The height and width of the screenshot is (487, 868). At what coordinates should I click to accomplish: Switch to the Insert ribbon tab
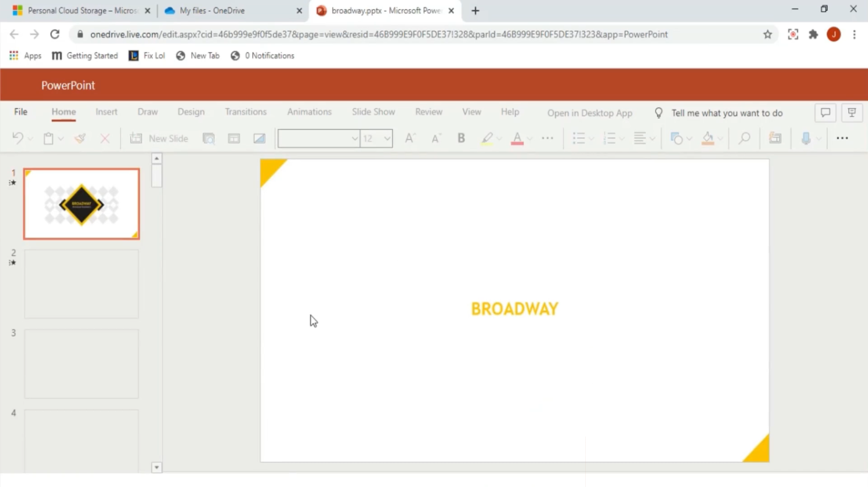106,112
